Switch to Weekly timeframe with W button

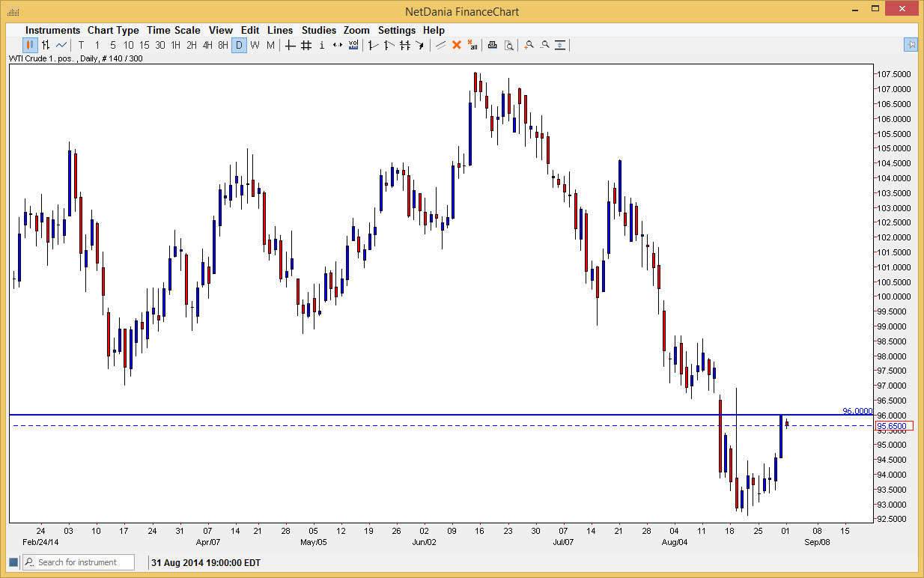[255, 45]
